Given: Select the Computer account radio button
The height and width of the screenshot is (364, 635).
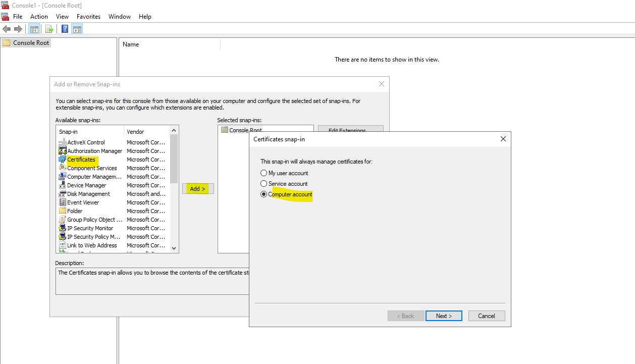Looking at the screenshot, I should 263,194.
